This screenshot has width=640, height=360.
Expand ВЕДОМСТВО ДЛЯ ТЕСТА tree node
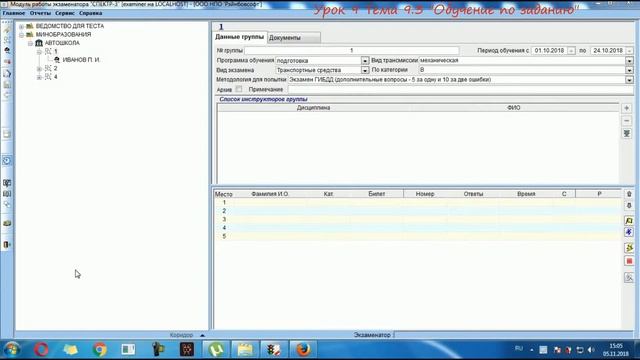22,26
